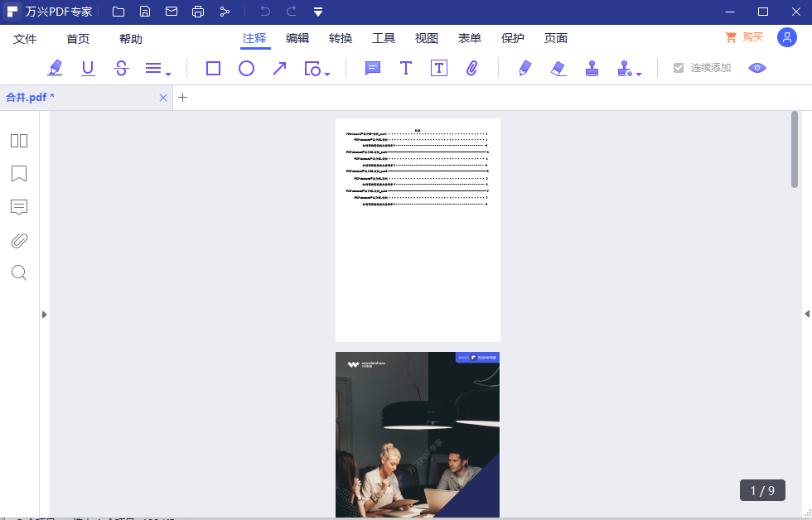This screenshot has height=520, width=812.
Task: Open the quick access toolbar dropdown
Action: pos(318,12)
